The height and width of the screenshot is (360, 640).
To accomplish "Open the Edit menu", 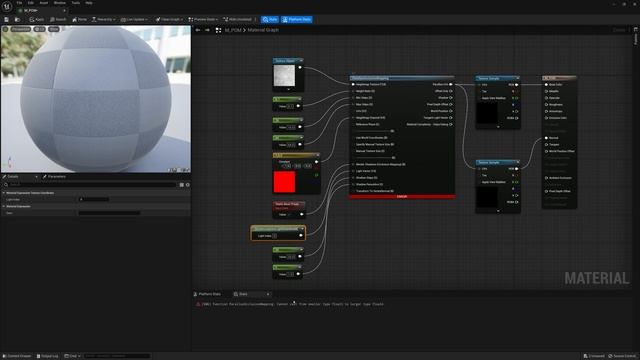I will [31, 3].
